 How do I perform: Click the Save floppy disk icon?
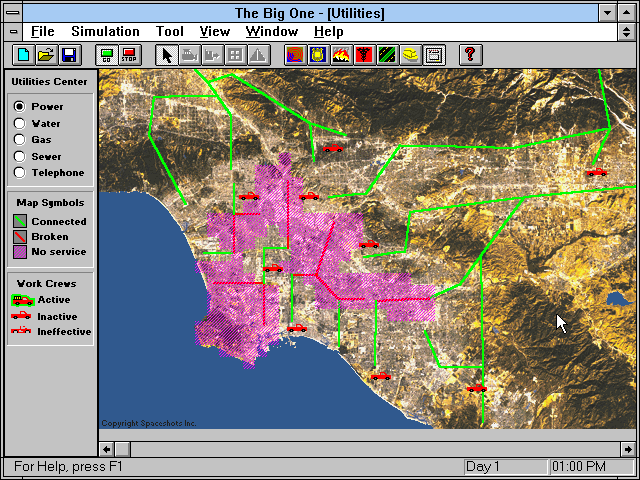click(69, 54)
